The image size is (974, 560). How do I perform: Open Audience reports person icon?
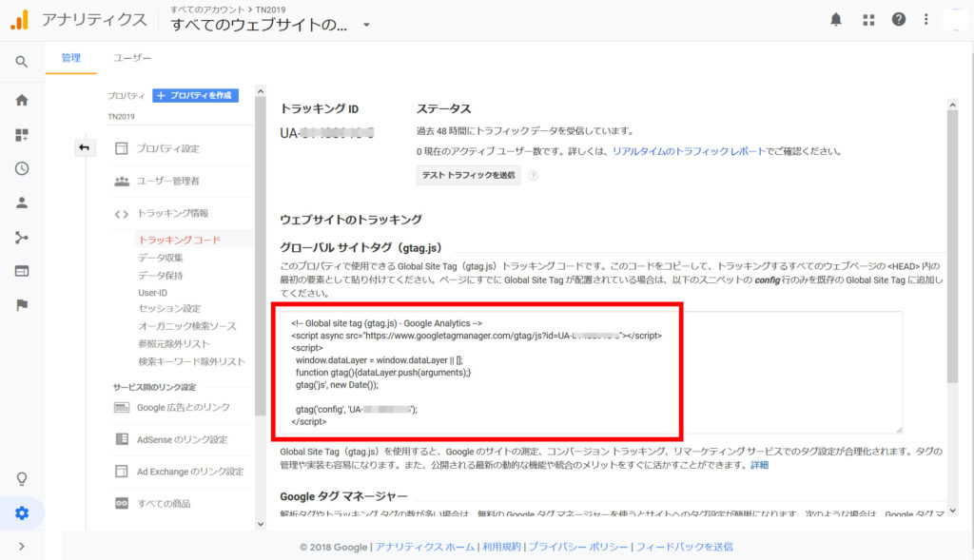tap(22, 203)
